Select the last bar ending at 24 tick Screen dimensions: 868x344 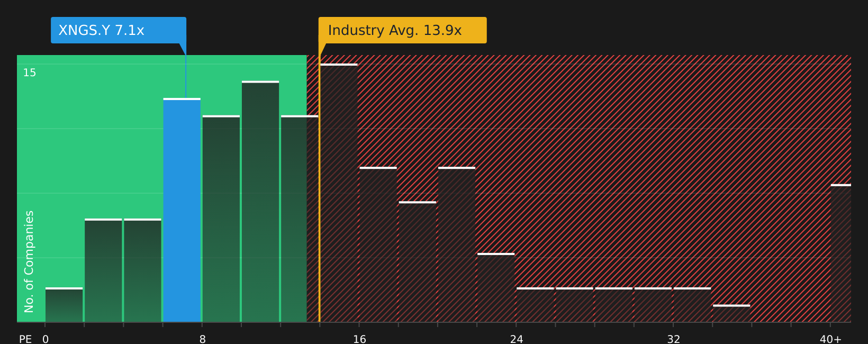[496, 287]
